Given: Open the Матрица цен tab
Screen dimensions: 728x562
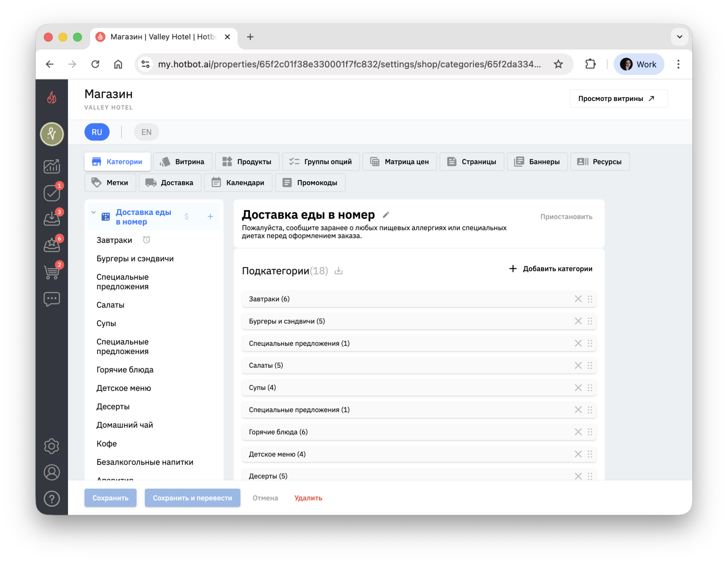Looking at the screenshot, I should [x=400, y=162].
